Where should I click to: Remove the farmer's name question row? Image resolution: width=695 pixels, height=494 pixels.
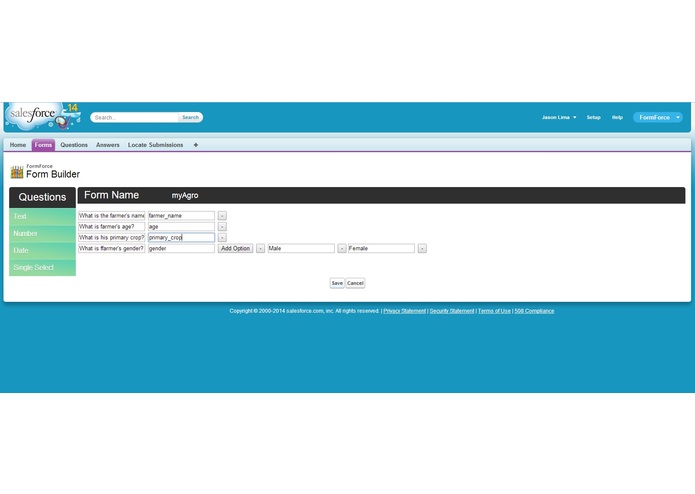click(x=222, y=216)
